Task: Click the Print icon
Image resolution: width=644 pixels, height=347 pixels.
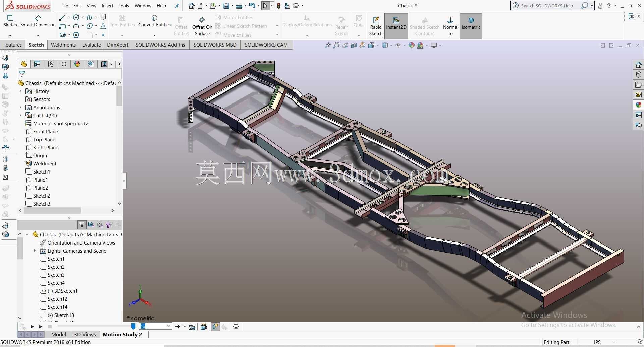Action: (x=239, y=6)
